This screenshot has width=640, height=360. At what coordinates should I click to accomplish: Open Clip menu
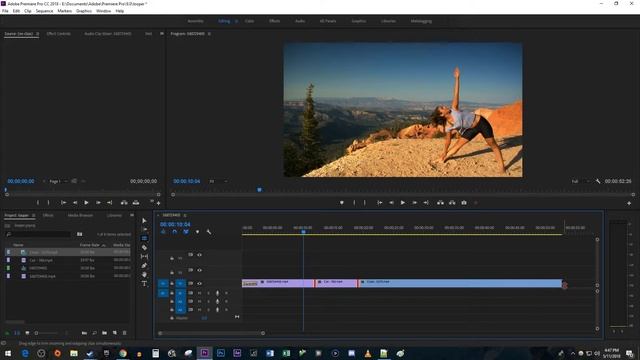(28, 11)
